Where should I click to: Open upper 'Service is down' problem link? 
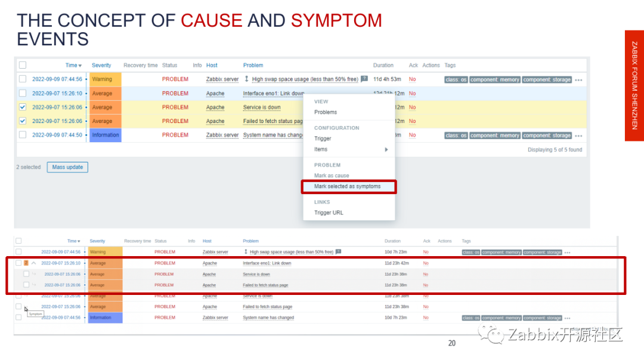(x=262, y=107)
